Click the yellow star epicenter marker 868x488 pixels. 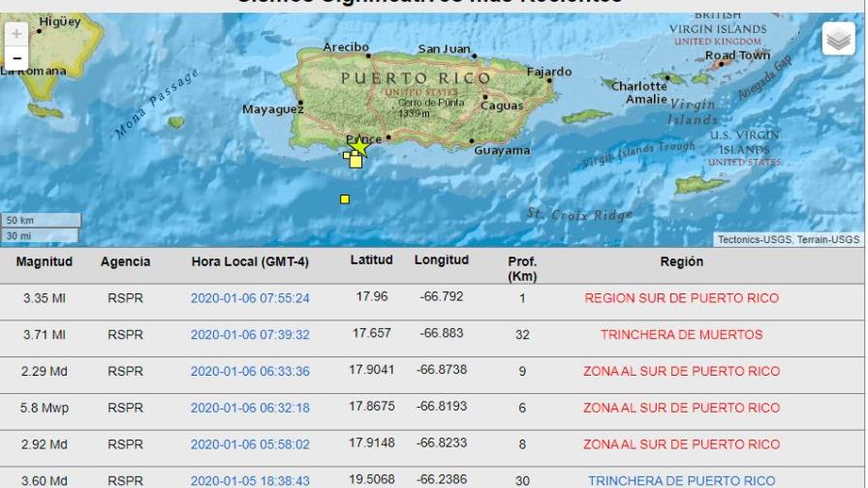pyautogui.click(x=359, y=146)
